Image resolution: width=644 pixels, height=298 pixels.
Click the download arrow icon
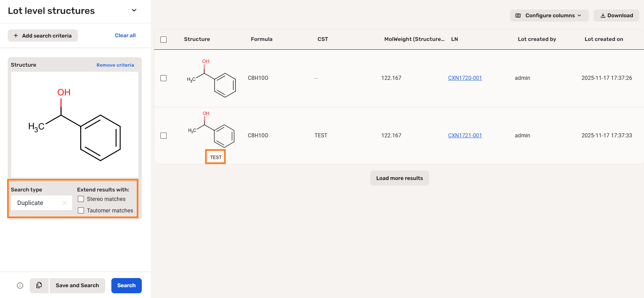pyautogui.click(x=603, y=16)
